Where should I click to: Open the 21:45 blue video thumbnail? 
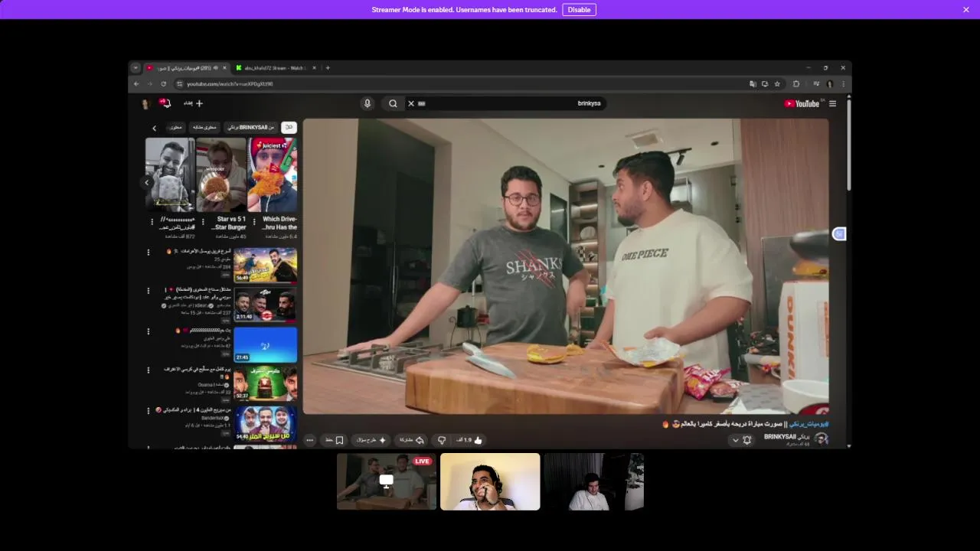click(x=265, y=344)
